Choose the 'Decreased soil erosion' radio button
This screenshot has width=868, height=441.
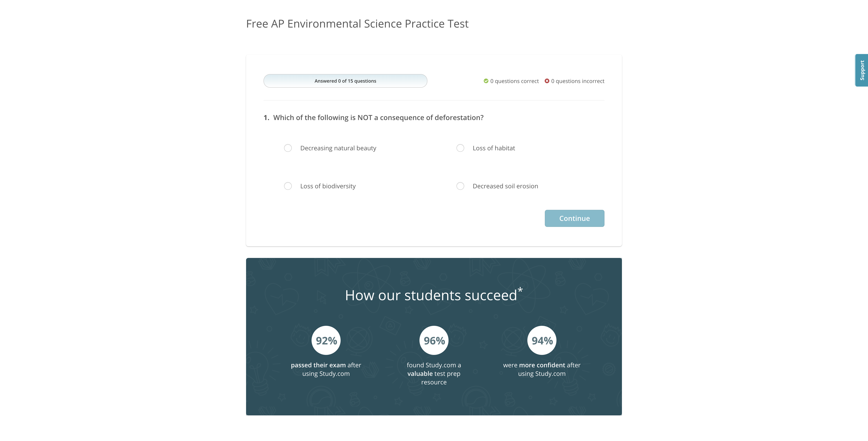pyautogui.click(x=460, y=186)
